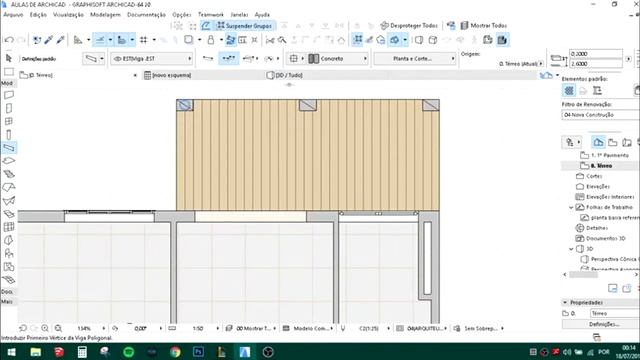Select the Mesh tool in toolbox
This screenshot has height=360, width=640.
[x=9, y=280]
